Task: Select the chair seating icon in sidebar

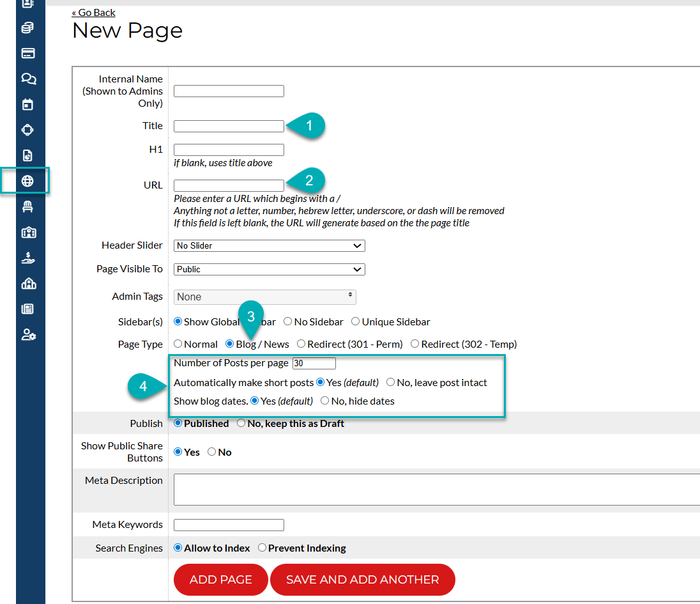Action: [27, 206]
